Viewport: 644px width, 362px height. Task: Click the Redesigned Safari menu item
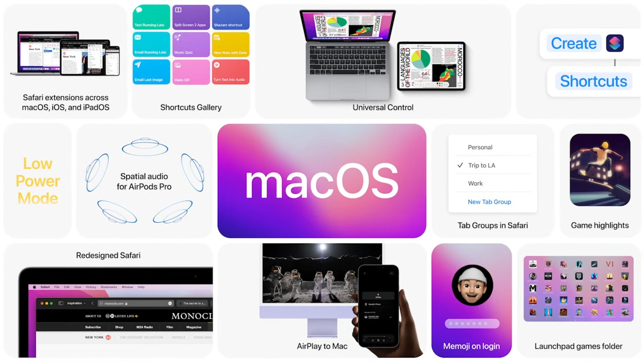[x=108, y=255]
